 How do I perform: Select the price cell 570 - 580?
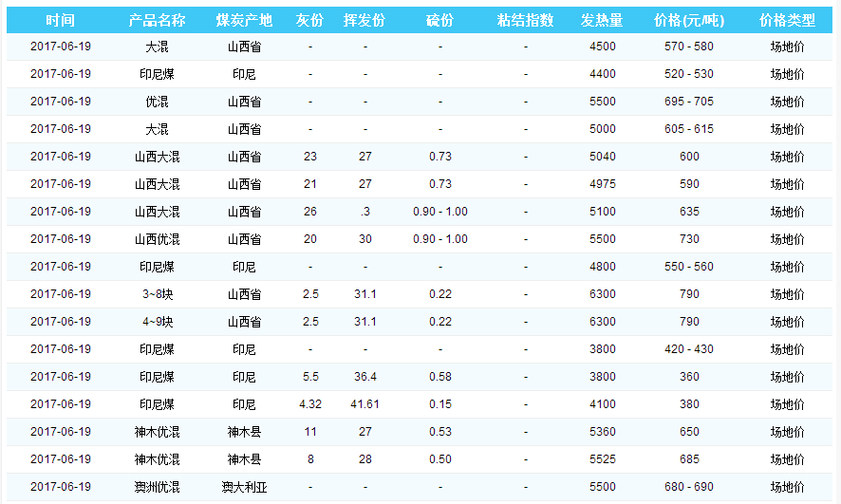pos(688,47)
